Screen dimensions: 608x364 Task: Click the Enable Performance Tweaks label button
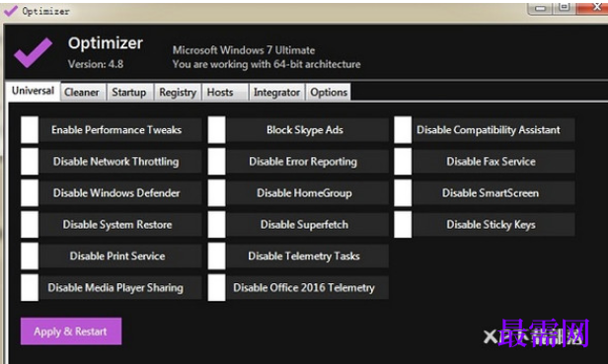[x=120, y=130]
